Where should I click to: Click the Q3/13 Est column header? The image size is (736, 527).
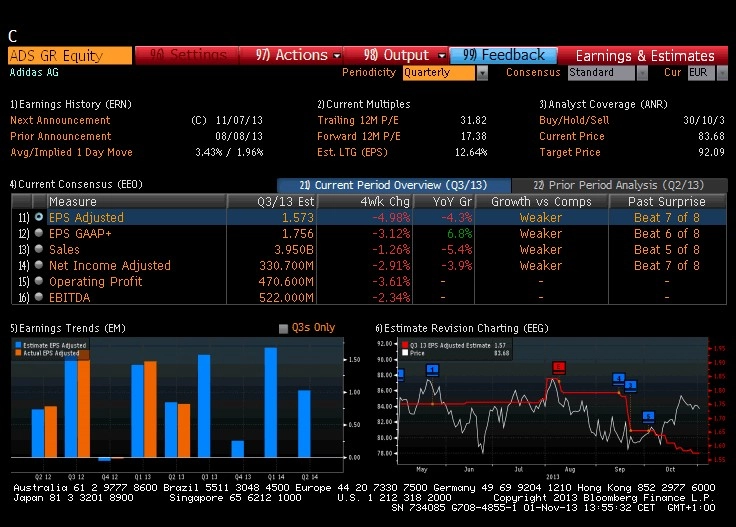272,202
